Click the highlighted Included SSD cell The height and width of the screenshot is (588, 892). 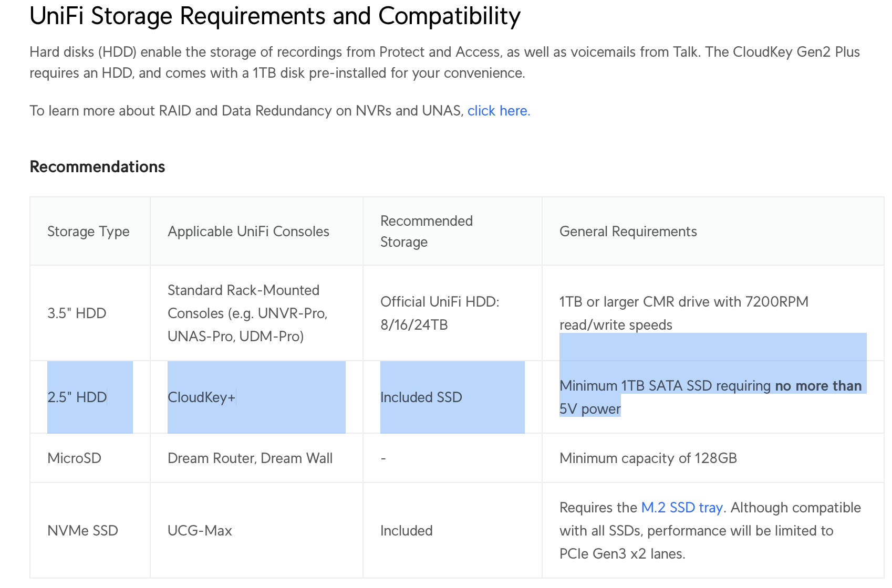point(421,397)
